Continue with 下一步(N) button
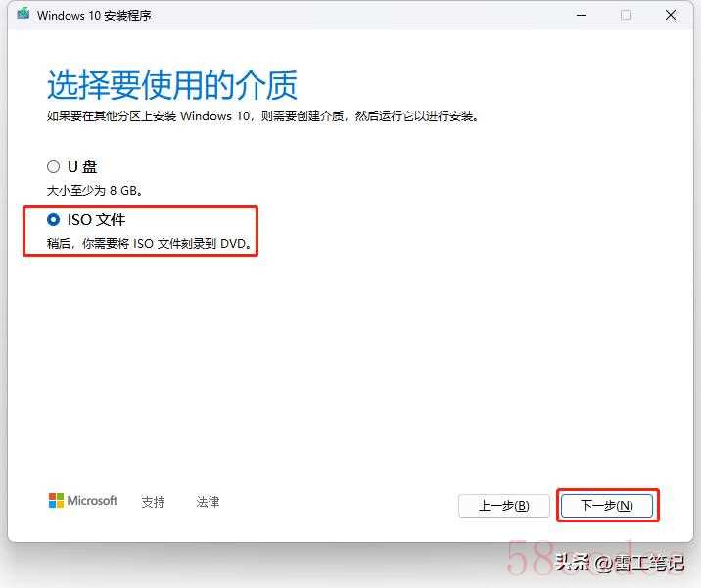 [x=607, y=506]
